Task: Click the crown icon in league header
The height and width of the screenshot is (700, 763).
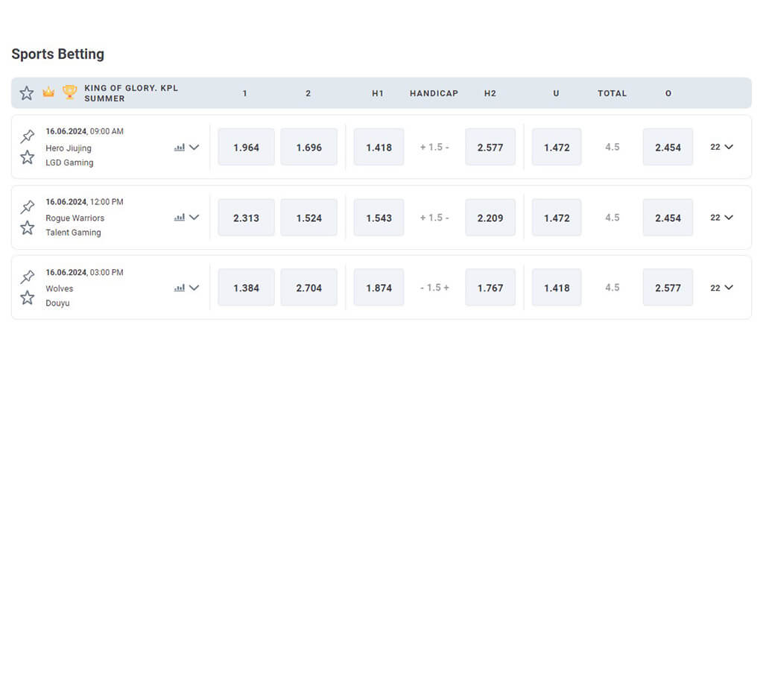Action: coord(48,92)
